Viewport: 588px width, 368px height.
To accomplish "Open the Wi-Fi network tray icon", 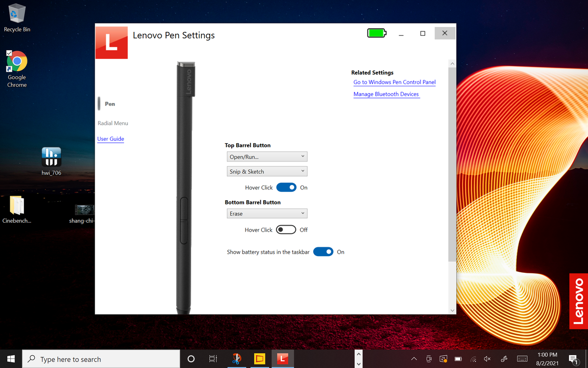I will (x=473, y=359).
